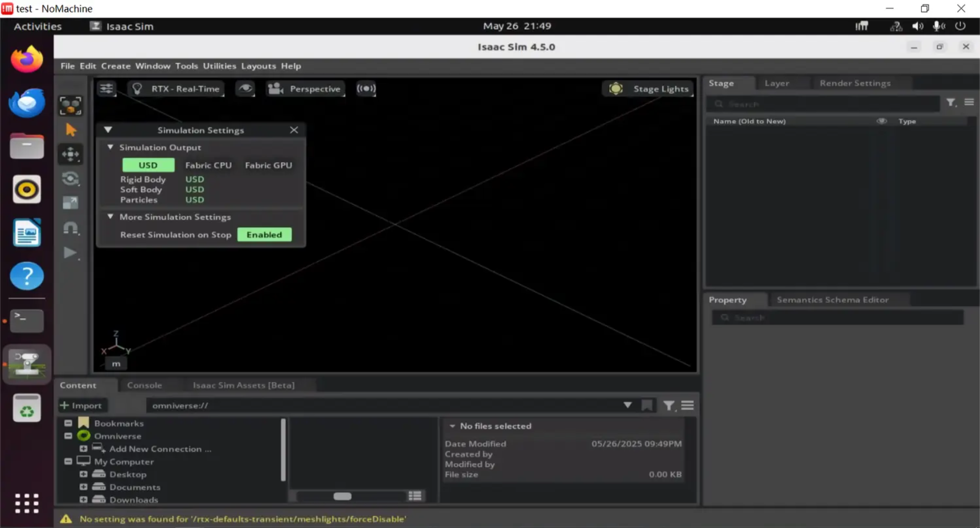Screen dimensions: 980x528
Task: Select Fabric CPU simulation output
Action: 208,165
